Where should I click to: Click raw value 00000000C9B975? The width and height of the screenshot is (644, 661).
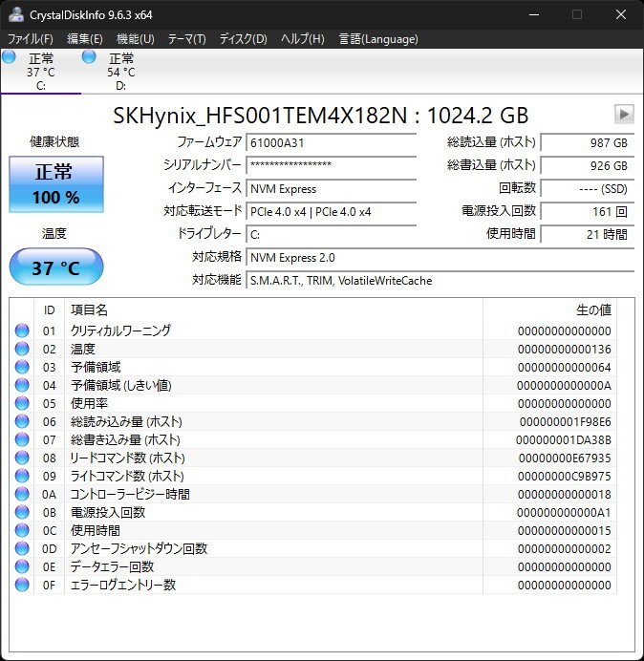565,476
